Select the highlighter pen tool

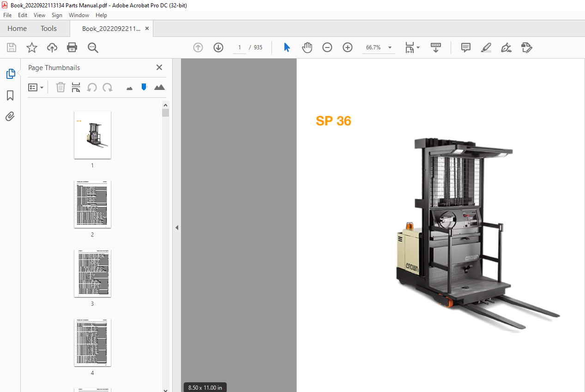[486, 48]
